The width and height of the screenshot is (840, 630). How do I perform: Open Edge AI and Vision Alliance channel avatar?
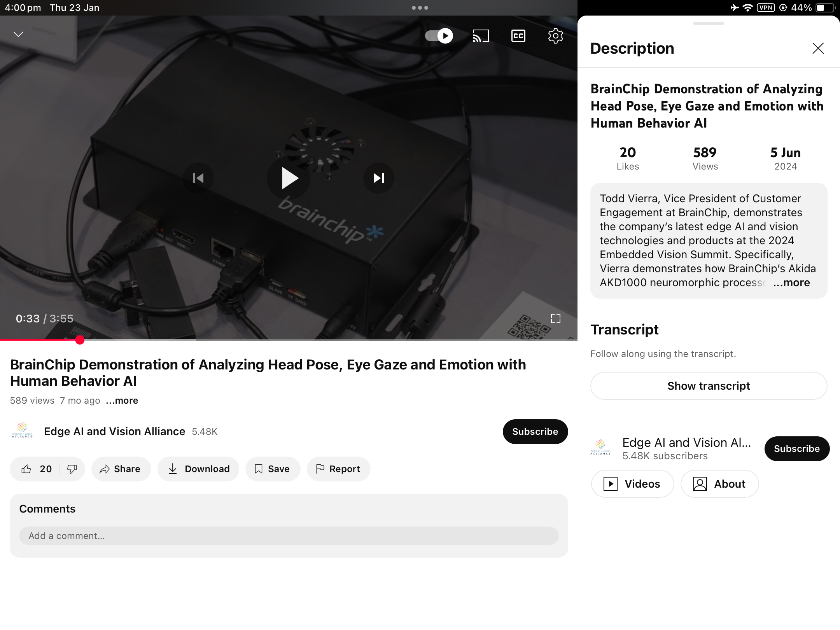click(x=22, y=431)
